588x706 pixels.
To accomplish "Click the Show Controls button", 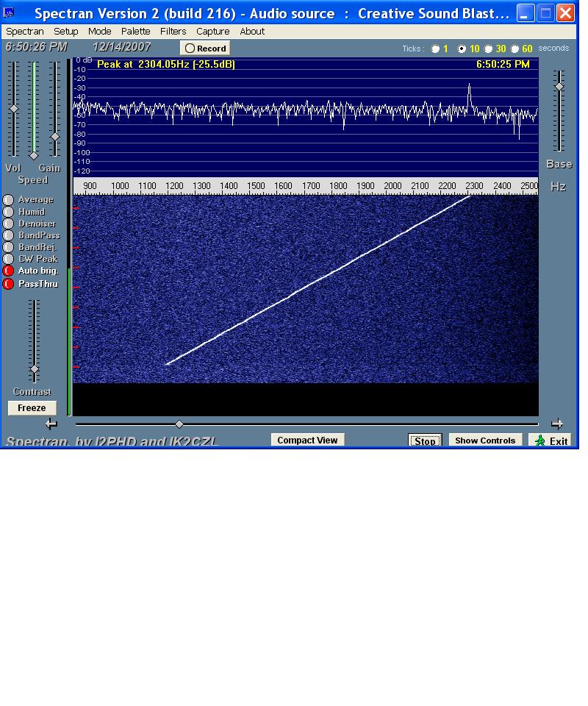I will click(x=485, y=441).
